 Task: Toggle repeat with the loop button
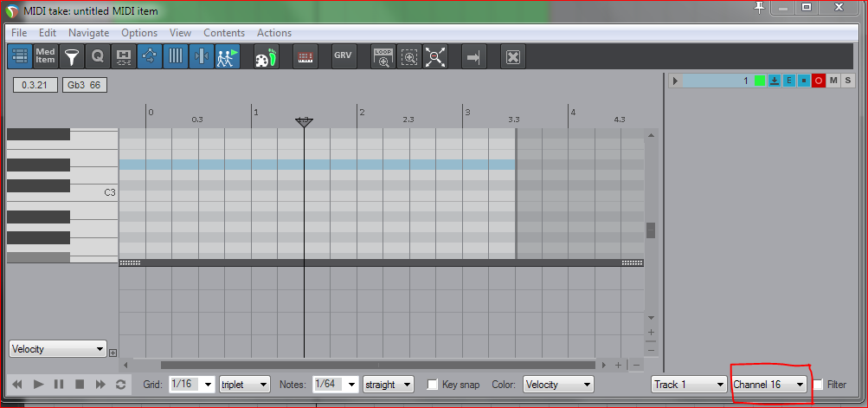click(x=120, y=384)
